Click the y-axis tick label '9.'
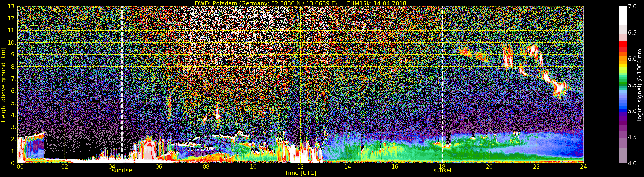644x177 pixels. click(13, 55)
